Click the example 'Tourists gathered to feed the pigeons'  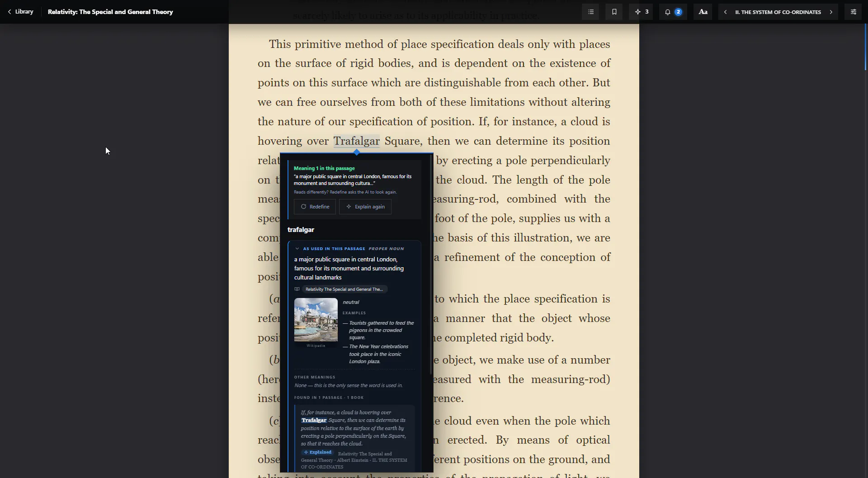click(381, 330)
